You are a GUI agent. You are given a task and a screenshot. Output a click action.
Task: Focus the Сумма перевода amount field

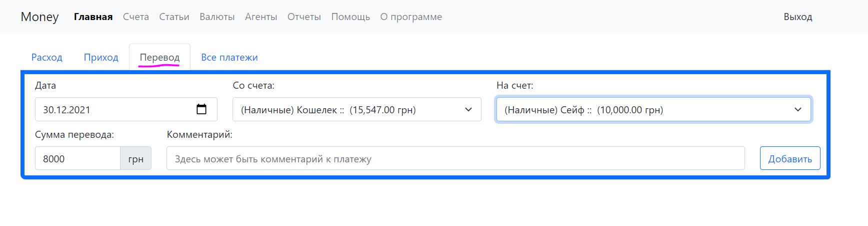pyautogui.click(x=77, y=158)
